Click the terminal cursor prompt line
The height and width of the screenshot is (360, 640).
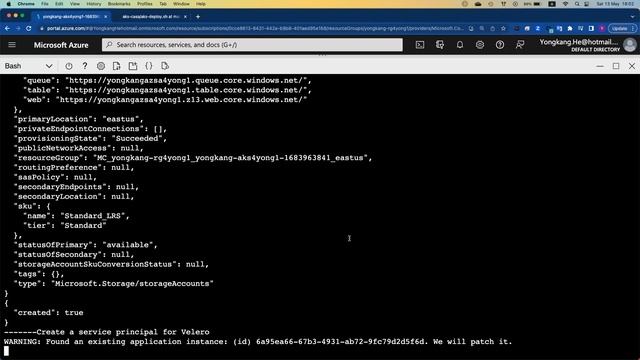[x=7, y=351]
